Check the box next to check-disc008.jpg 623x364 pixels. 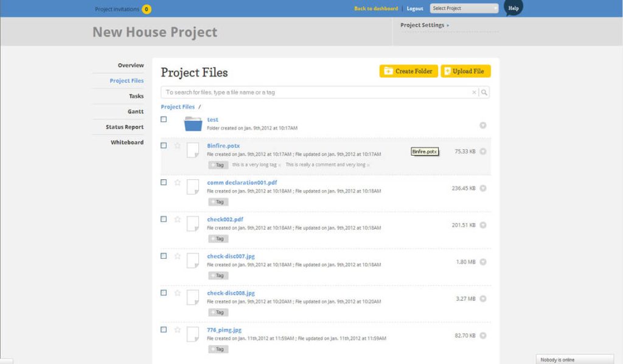click(164, 293)
